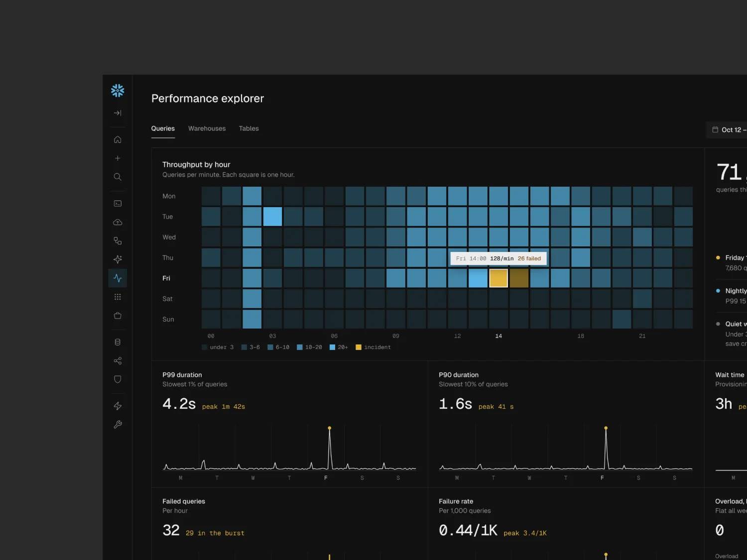Click the cloud upload icon
This screenshot has height=560, width=747.
tap(118, 222)
